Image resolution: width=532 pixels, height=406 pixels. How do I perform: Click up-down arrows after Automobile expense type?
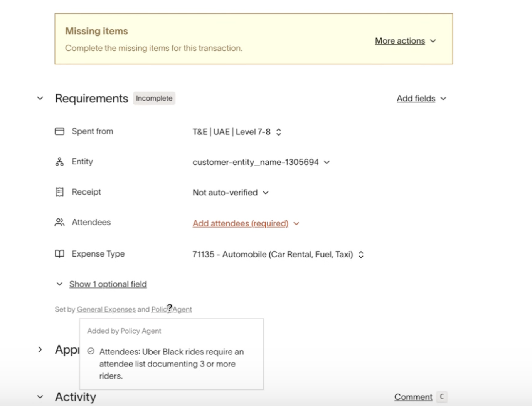361,255
